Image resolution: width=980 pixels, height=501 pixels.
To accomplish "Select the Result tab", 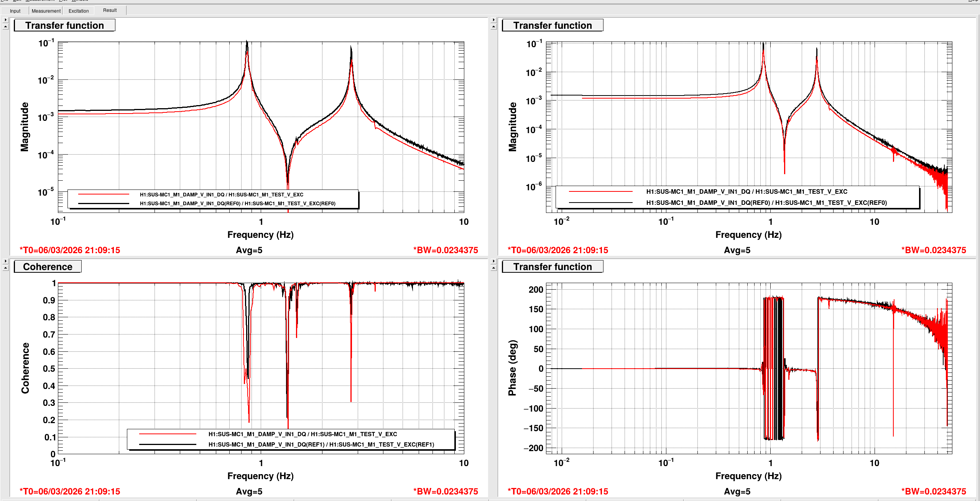I will coord(110,10).
